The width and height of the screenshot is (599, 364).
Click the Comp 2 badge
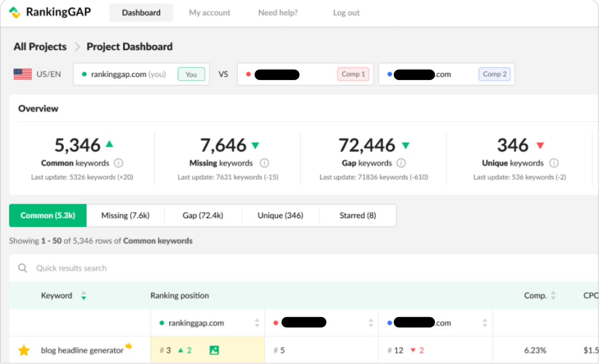pyautogui.click(x=495, y=74)
